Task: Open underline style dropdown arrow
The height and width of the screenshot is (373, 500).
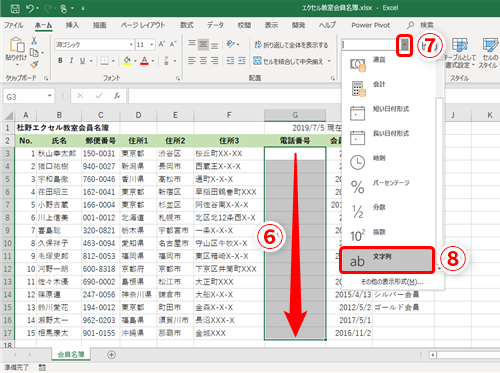Action: (91, 61)
